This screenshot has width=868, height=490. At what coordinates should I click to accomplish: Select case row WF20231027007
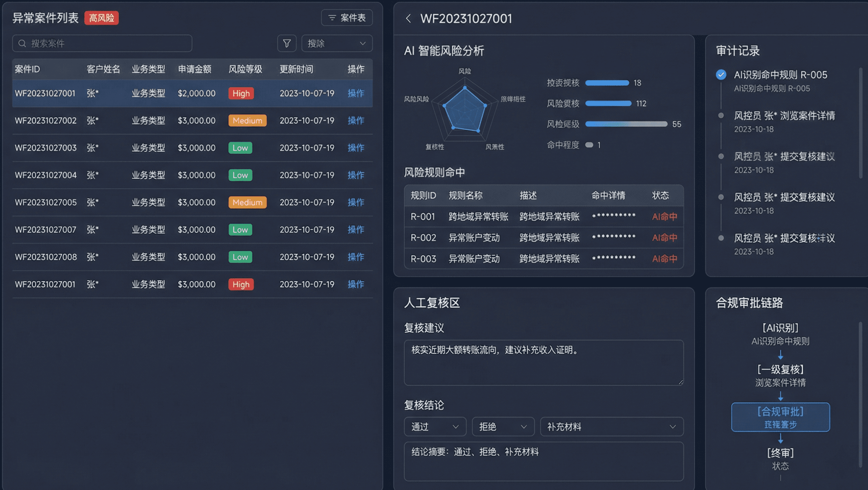pos(193,230)
